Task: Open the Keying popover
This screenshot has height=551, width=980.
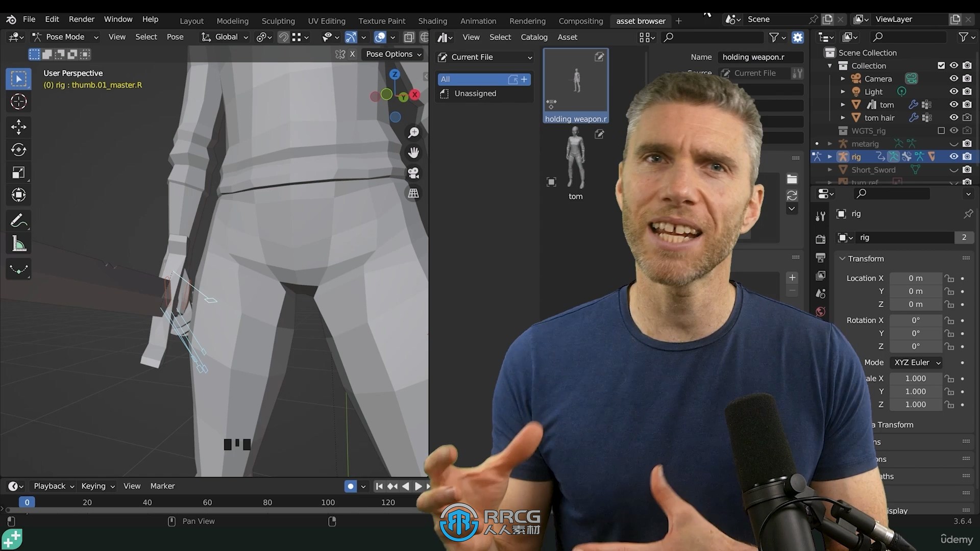Action: click(98, 486)
